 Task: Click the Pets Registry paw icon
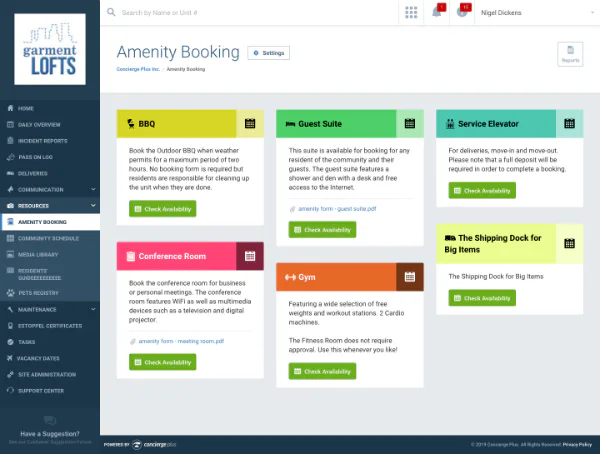click(11, 293)
